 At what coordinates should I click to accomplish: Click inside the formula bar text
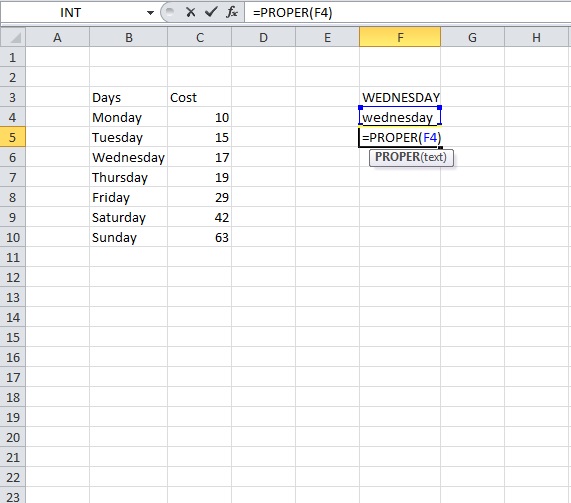tap(407, 13)
